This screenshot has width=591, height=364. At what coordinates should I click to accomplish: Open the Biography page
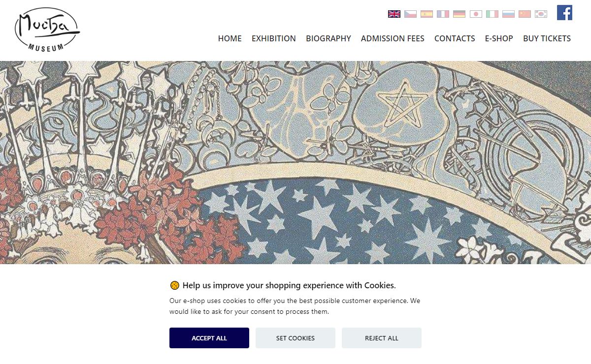click(328, 38)
